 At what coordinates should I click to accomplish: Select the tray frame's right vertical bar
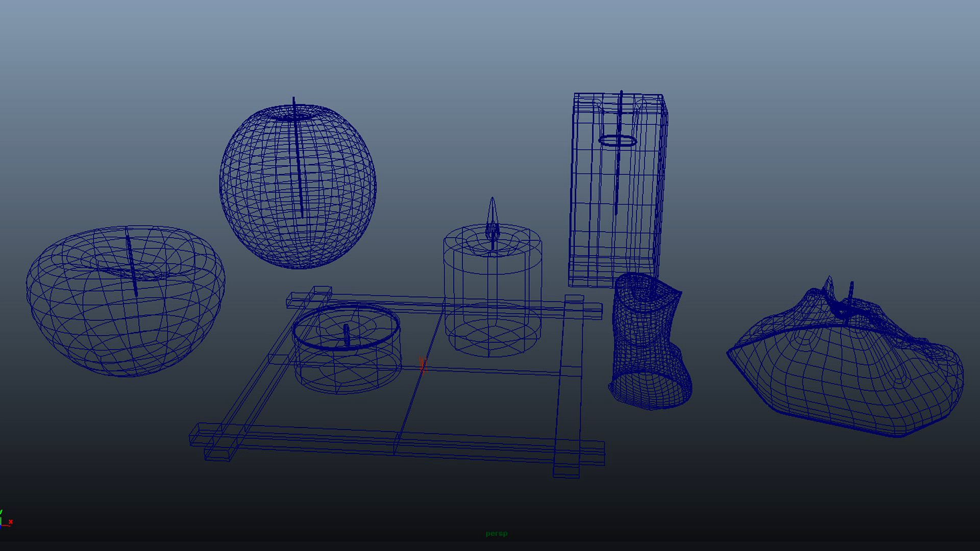click(x=571, y=386)
